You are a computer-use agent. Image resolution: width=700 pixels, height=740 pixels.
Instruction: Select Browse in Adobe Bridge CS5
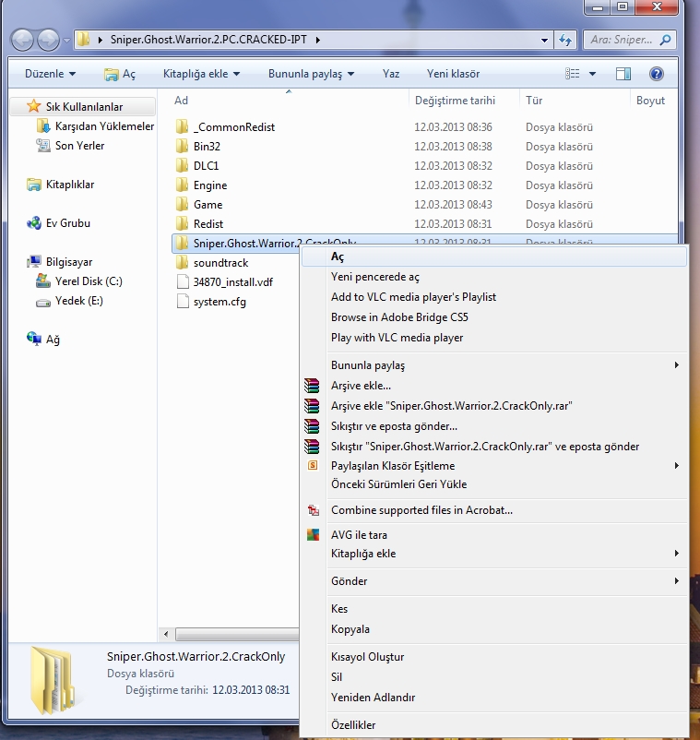pos(493,317)
